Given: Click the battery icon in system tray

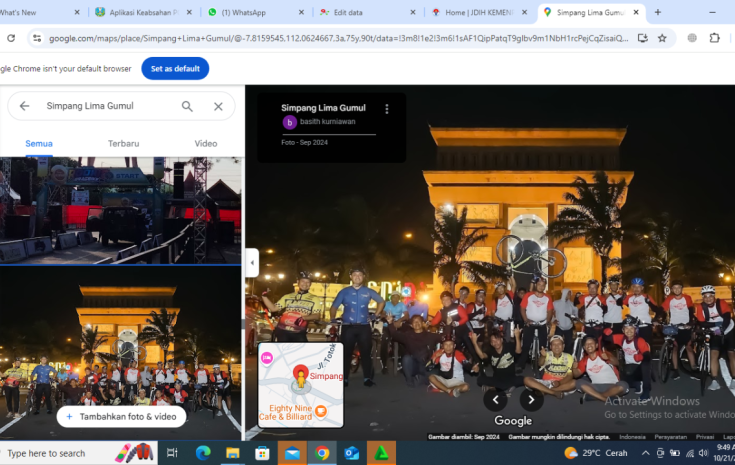Looking at the screenshot, I should (675, 453).
